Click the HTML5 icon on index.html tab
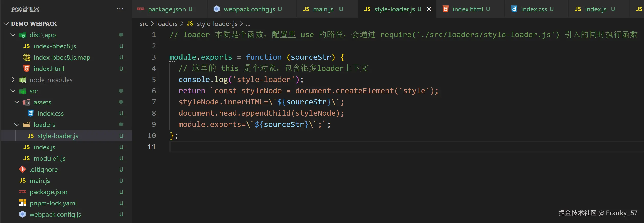Viewport: 644px width, 223px height. pyautogui.click(x=445, y=9)
